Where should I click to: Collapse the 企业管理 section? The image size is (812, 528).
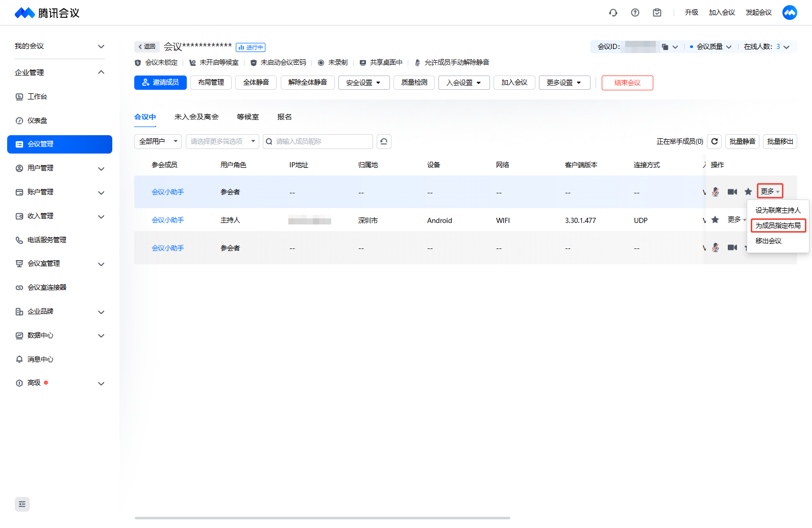[x=101, y=72]
